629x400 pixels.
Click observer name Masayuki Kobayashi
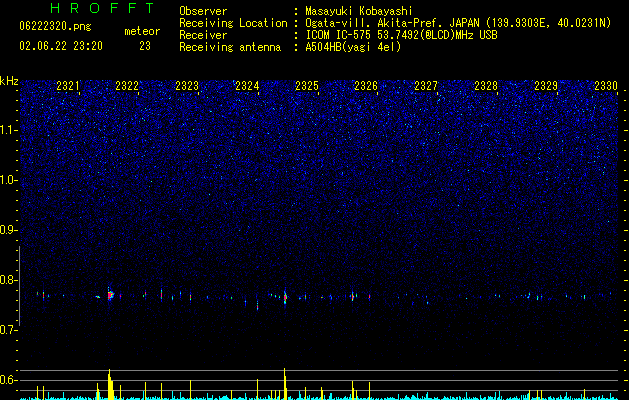pyautogui.click(x=359, y=12)
